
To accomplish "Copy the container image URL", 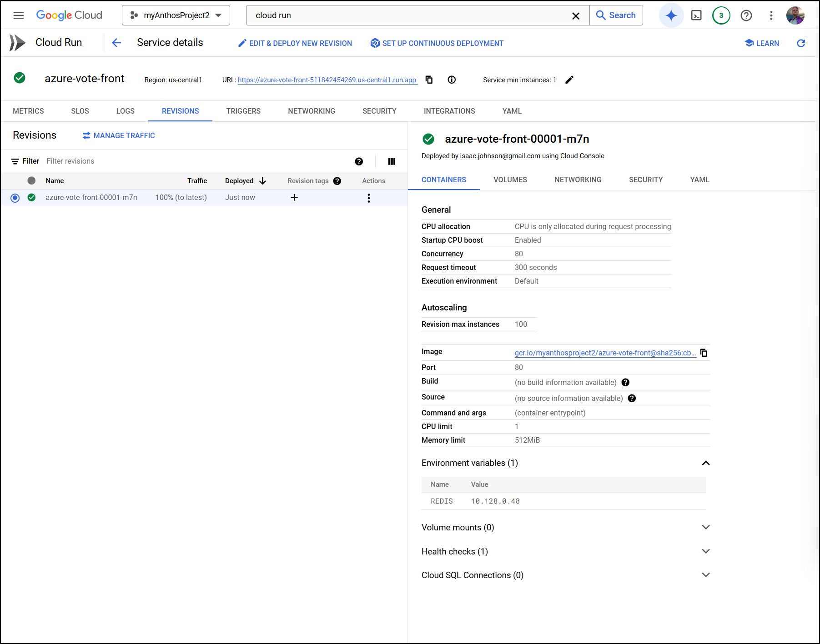I will point(704,353).
